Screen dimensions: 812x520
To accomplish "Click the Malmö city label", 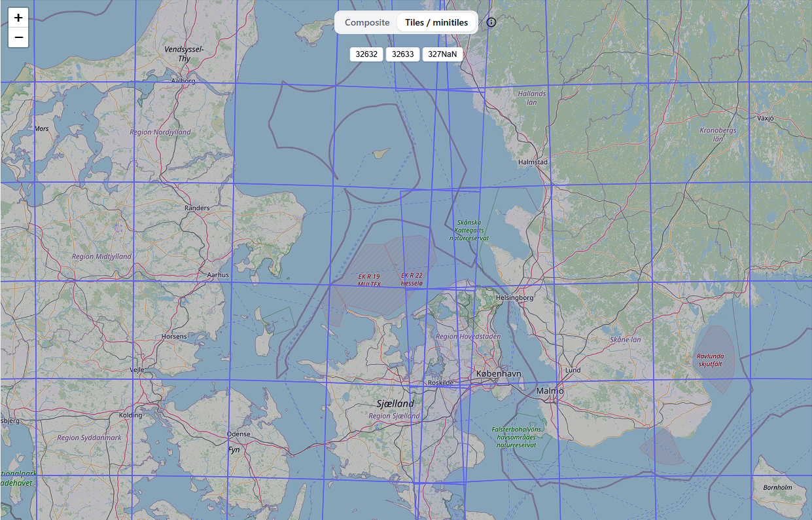I will [549, 391].
